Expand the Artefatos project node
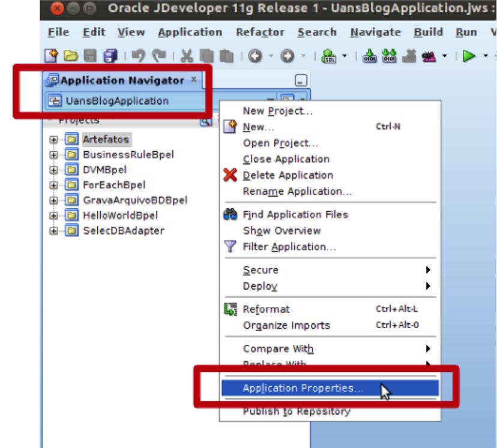The height and width of the screenshot is (448, 497). pos(53,140)
